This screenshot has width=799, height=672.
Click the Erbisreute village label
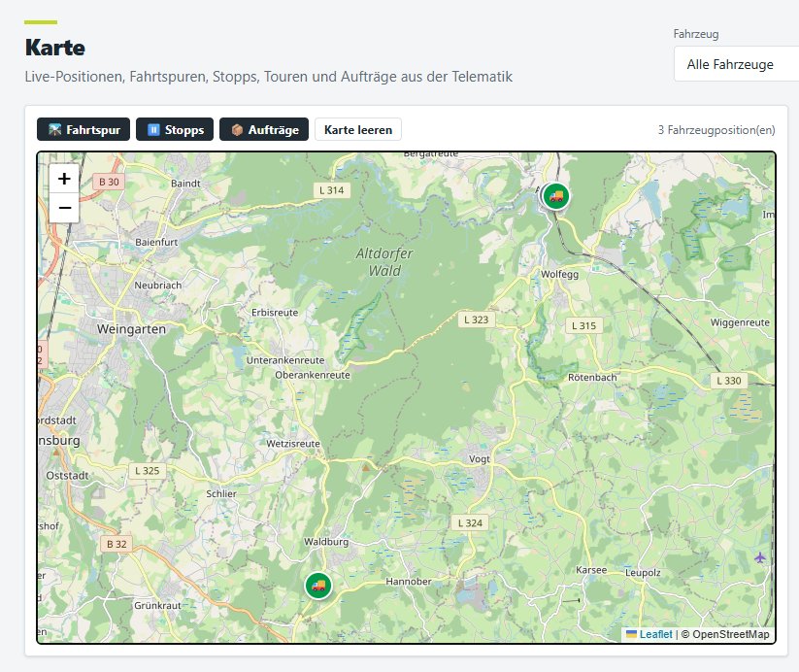pos(275,313)
